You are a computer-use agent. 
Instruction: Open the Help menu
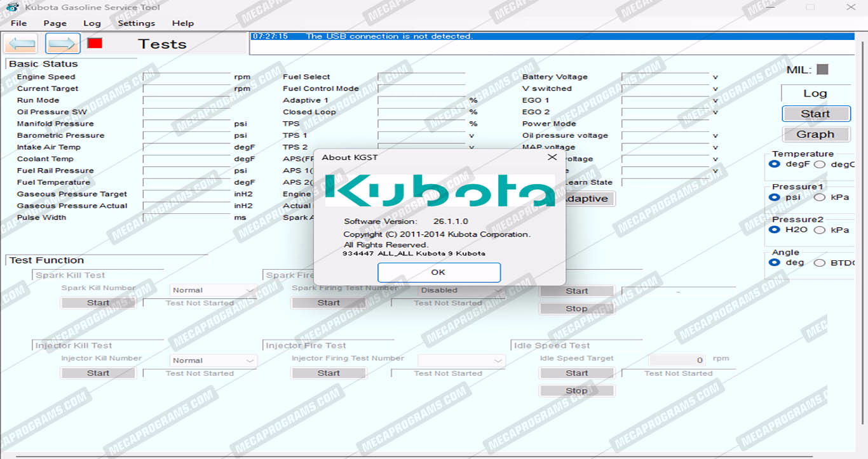[183, 23]
